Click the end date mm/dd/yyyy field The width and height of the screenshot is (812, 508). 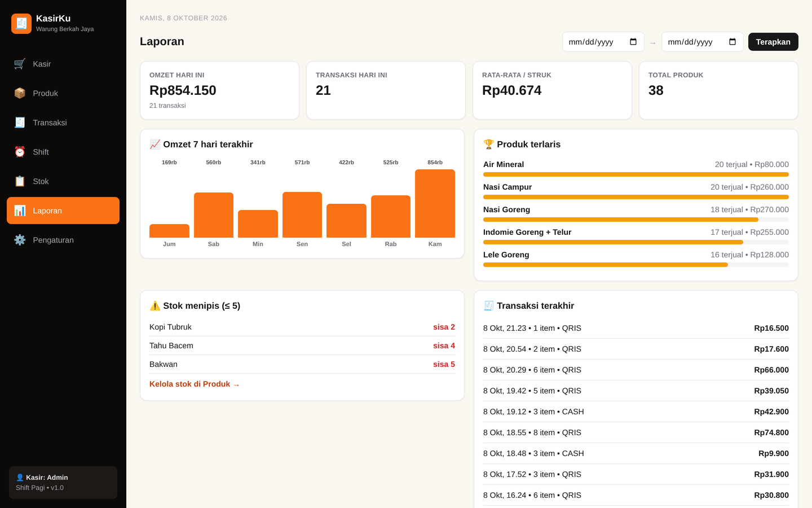[x=703, y=42]
